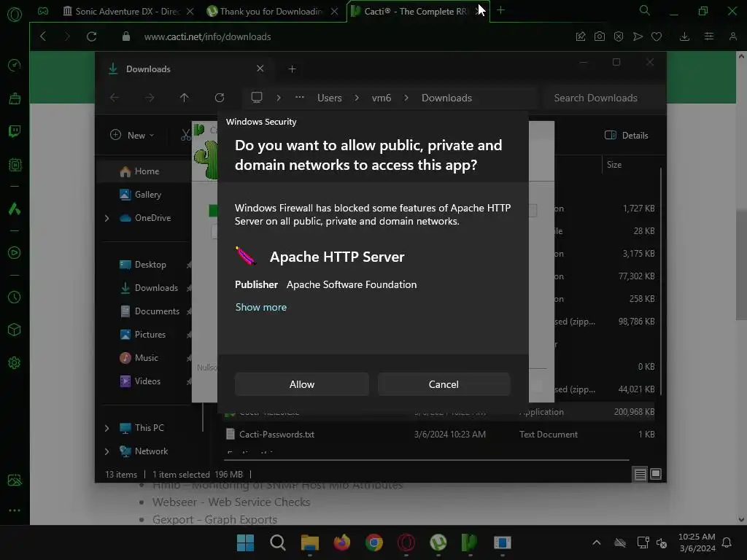Go up one folder in Explorer
This screenshot has height=560, width=747.
click(x=185, y=98)
